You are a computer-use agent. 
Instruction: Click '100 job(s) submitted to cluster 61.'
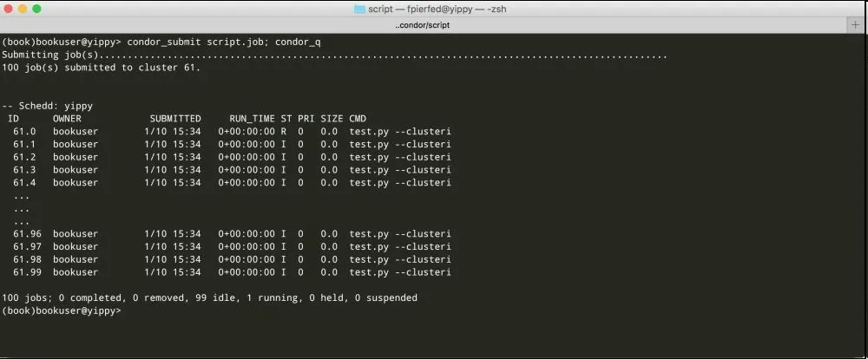[102, 68]
